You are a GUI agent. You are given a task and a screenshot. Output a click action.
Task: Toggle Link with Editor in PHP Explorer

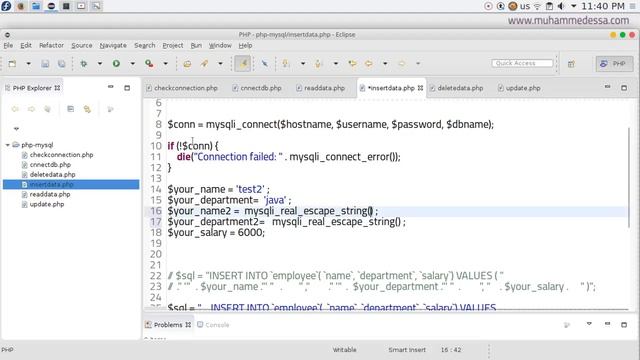click(x=87, y=109)
